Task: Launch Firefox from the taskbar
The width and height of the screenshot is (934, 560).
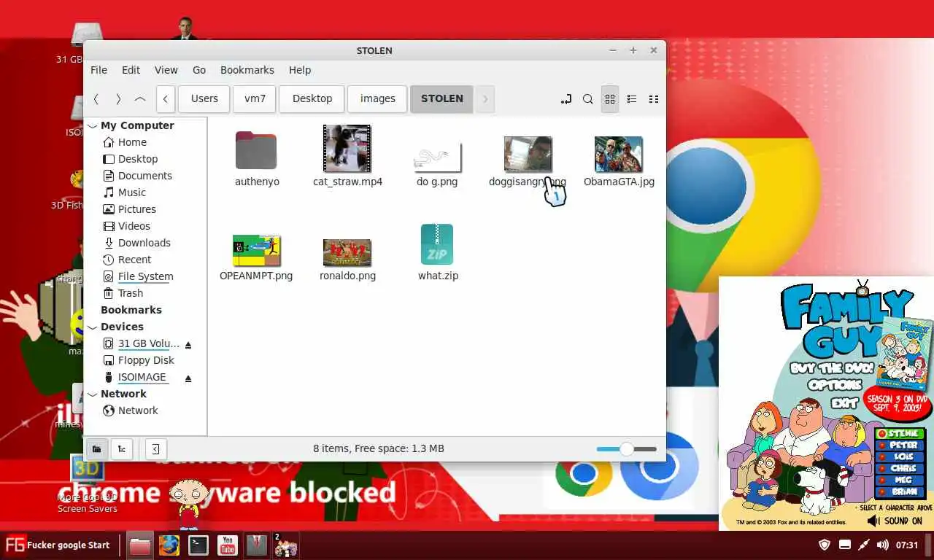Action: click(x=169, y=545)
